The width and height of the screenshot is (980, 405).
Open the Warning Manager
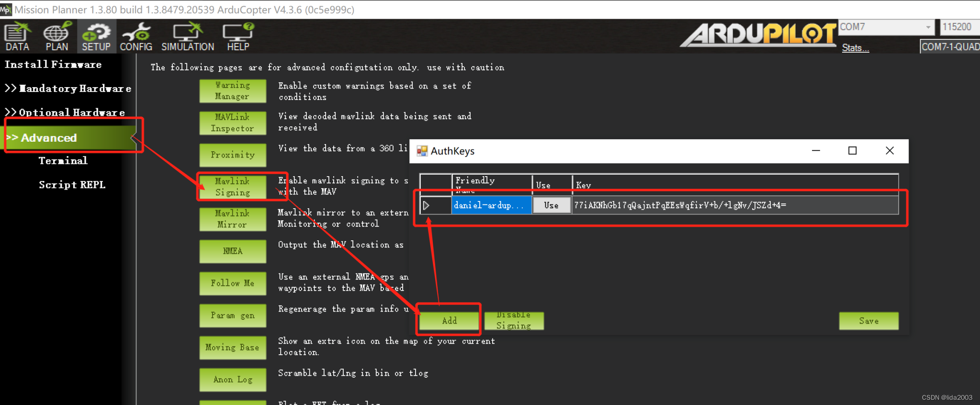(233, 91)
